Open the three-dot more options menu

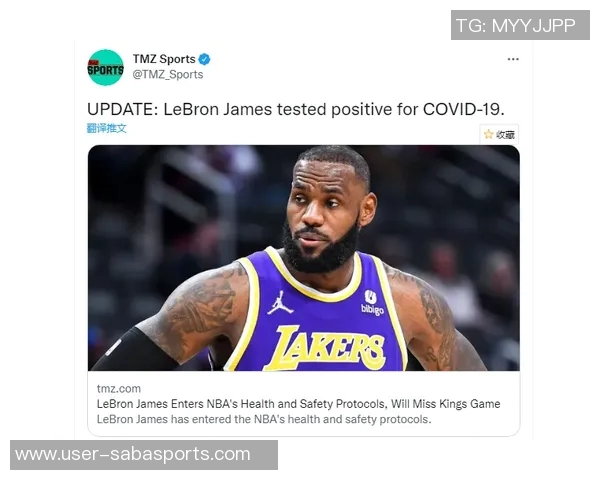click(513, 59)
